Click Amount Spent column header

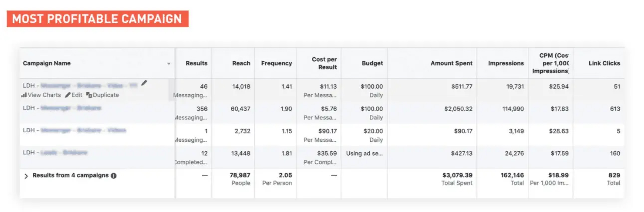click(451, 63)
